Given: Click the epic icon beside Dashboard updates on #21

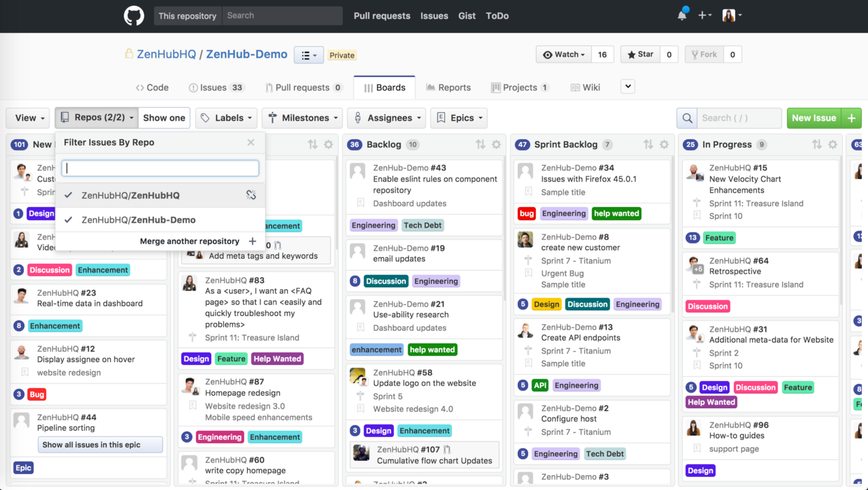Looking at the screenshot, I should pyautogui.click(x=360, y=328).
